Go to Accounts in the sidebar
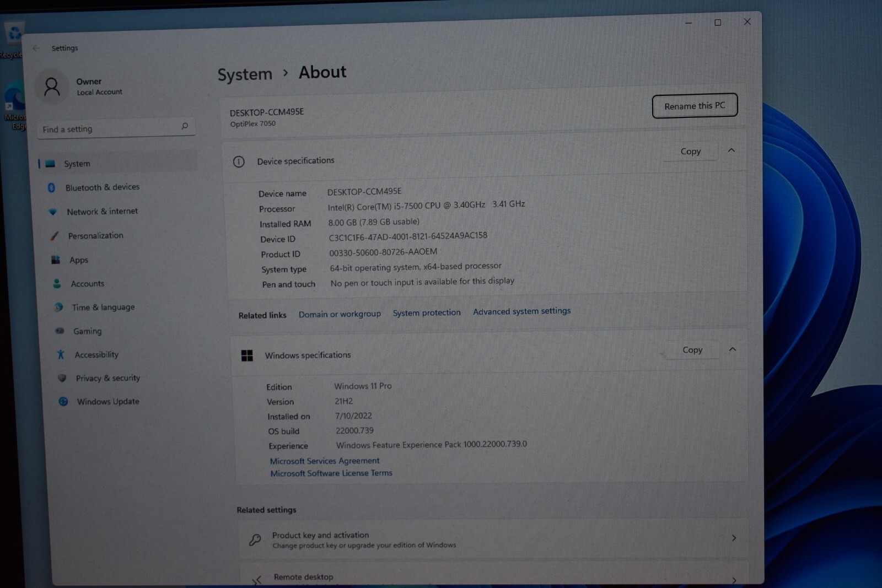882x588 pixels. pyautogui.click(x=87, y=284)
